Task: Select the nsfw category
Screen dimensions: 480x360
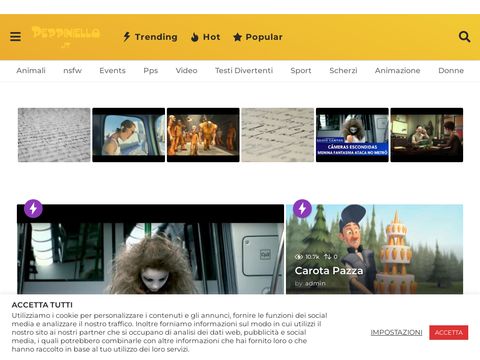Action: 72,70
